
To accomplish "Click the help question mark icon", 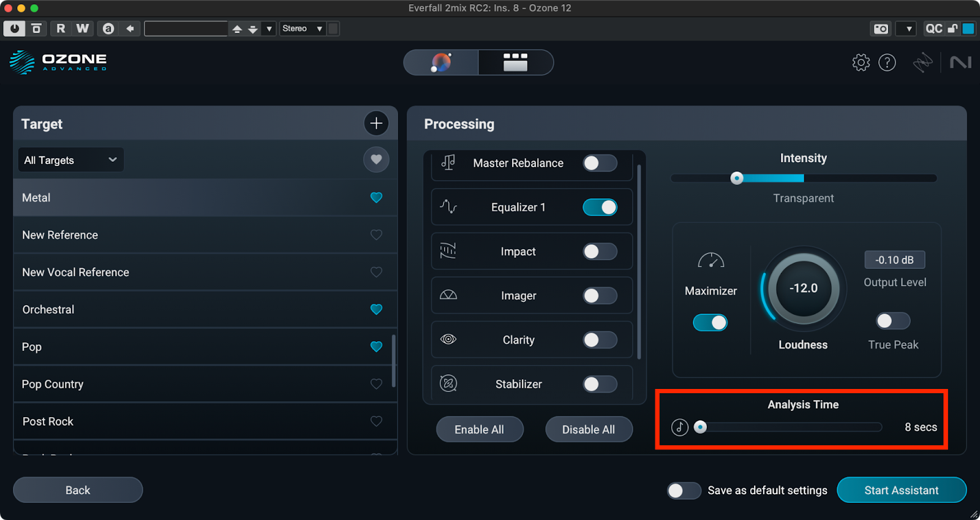I will [x=887, y=62].
